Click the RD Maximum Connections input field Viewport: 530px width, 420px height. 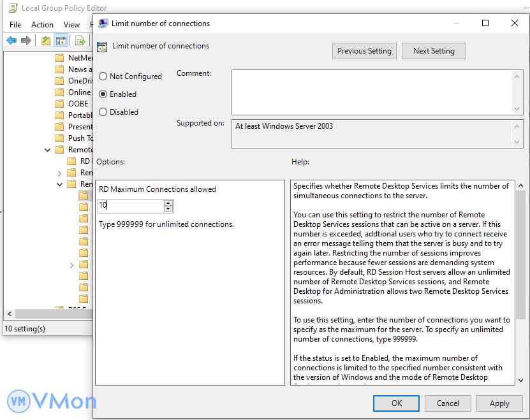131,205
